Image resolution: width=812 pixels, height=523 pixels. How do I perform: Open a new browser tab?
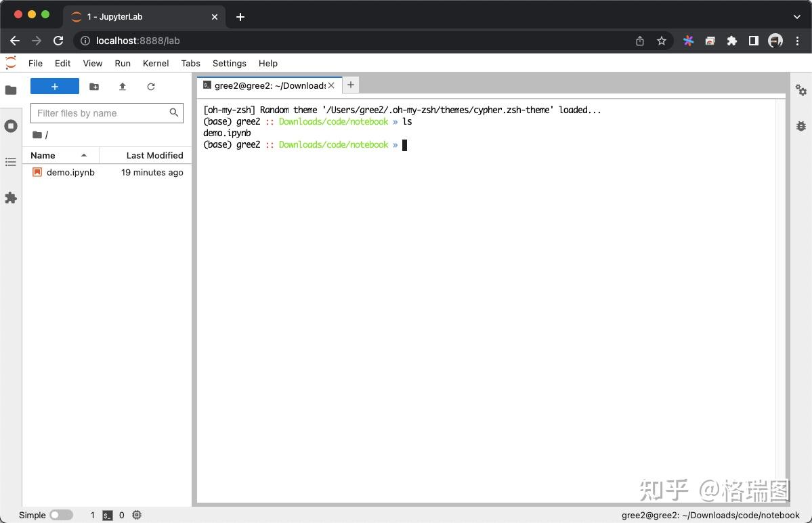240,16
